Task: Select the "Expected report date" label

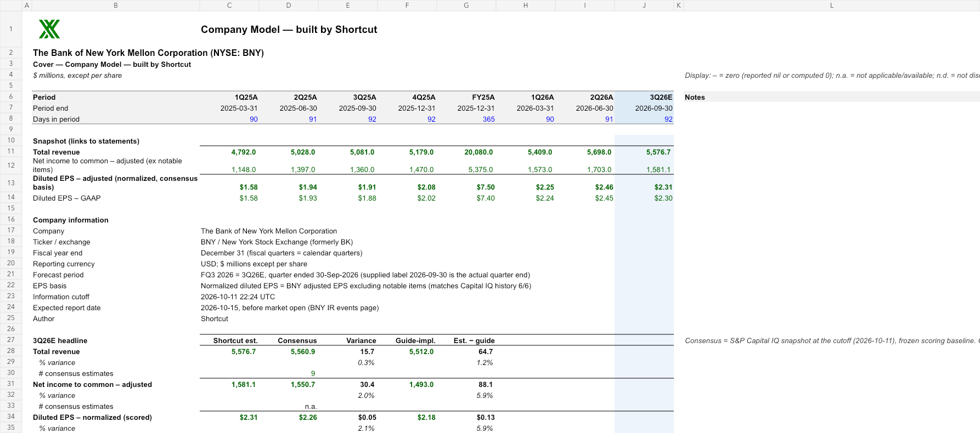Action: [x=67, y=307]
